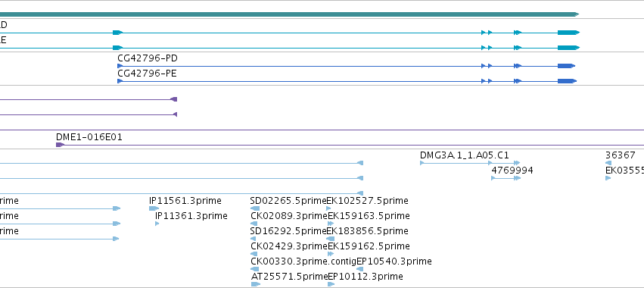The image size is (644, 288).
Task: Click the EP10540.3prime feature block
Action: (x=359, y=269)
